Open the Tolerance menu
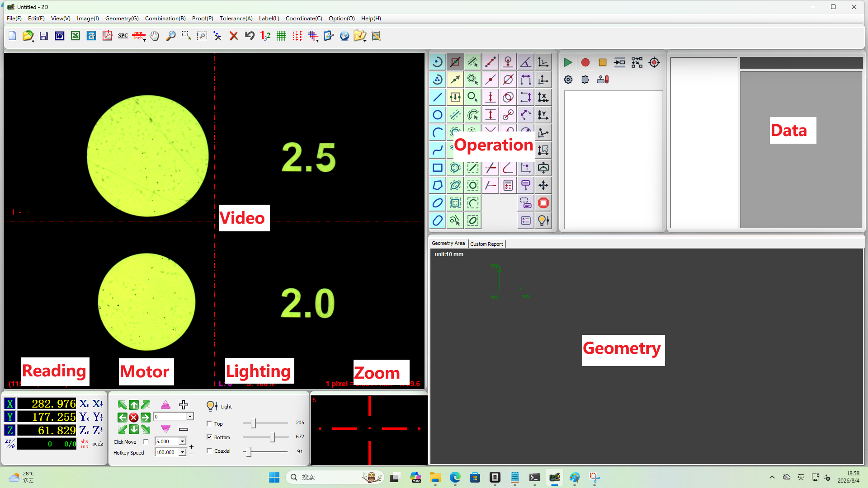This screenshot has width=868, height=488. coord(236,19)
